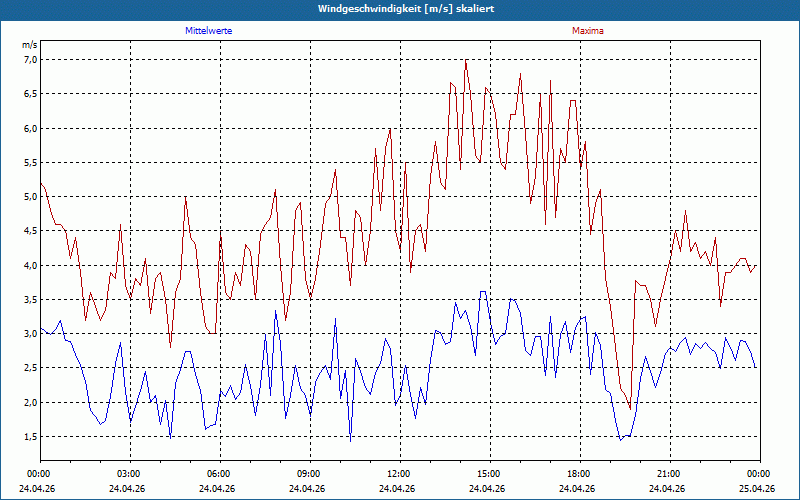Click the '2,0' y-axis value
The height and width of the screenshot is (500, 800).
(31, 402)
